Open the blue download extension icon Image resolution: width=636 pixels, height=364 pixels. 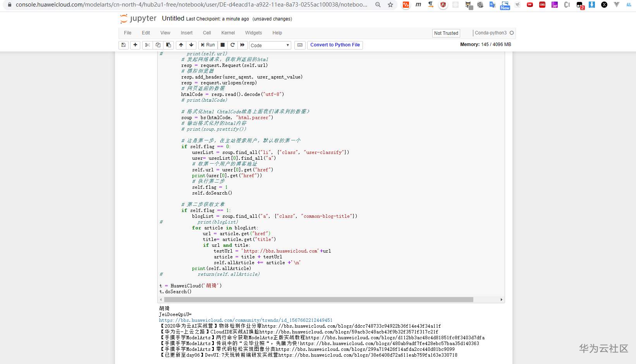pyautogui.click(x=592, y=5)
